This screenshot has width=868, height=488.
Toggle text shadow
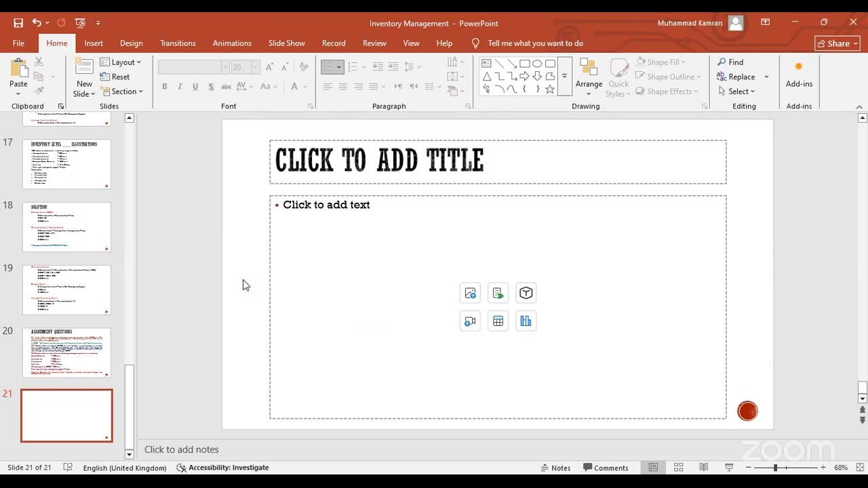211,86
